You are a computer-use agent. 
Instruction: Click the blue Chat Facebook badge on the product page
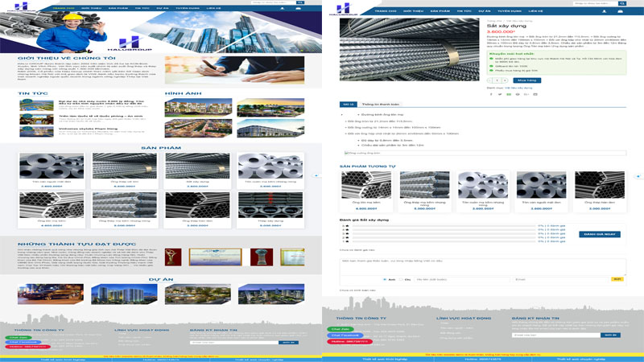(x=345, y=335)
